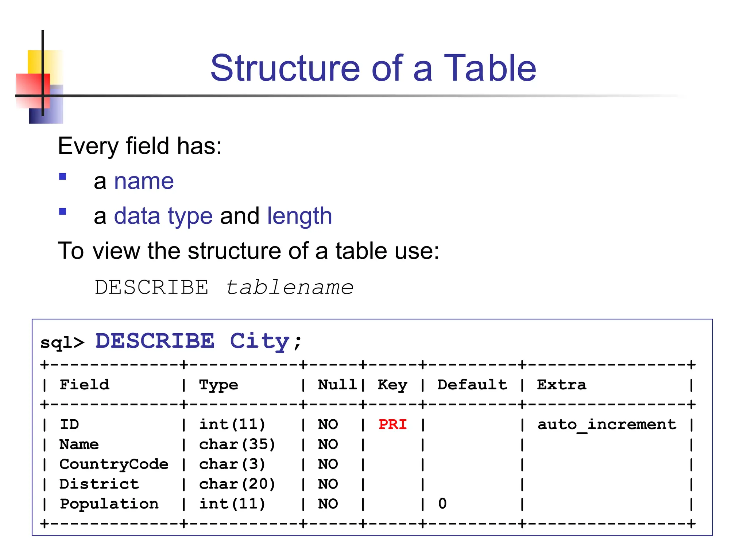
Task: Click the blue phrase "data type"
Action: click(163, 216)
